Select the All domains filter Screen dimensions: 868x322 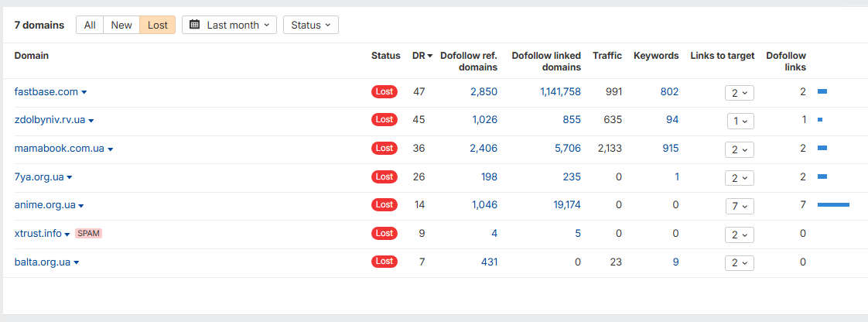(90, 25)
